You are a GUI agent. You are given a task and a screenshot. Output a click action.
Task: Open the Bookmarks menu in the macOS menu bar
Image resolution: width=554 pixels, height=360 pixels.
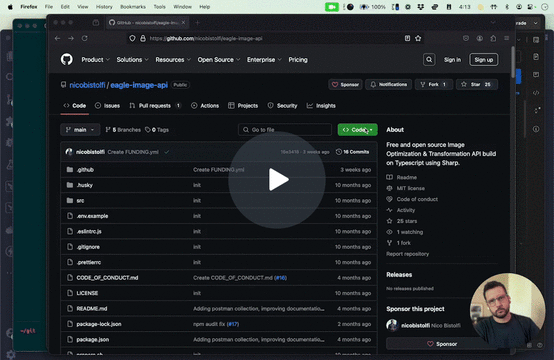[x=133, y=7]
